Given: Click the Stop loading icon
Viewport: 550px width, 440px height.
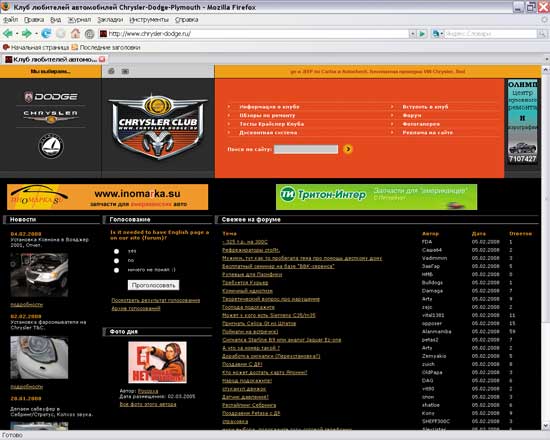Looking at the screenshot, I should (x=61, y=34).
